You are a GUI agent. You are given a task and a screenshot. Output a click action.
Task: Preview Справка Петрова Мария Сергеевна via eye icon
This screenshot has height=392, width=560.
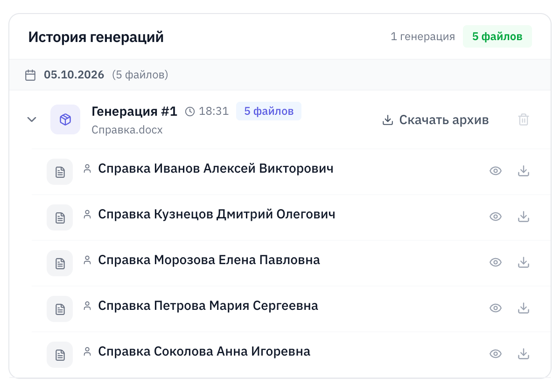point(495,308)
